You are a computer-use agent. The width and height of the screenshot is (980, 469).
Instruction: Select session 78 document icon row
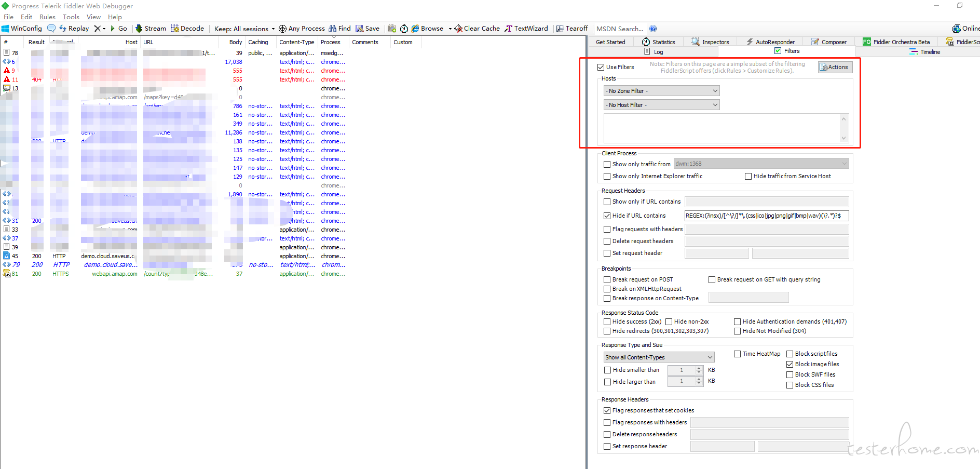pyautogui.click(x=7, y=52)
